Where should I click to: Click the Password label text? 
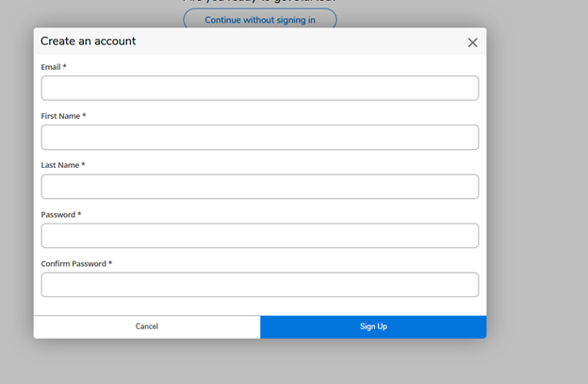tap(57, 215)
